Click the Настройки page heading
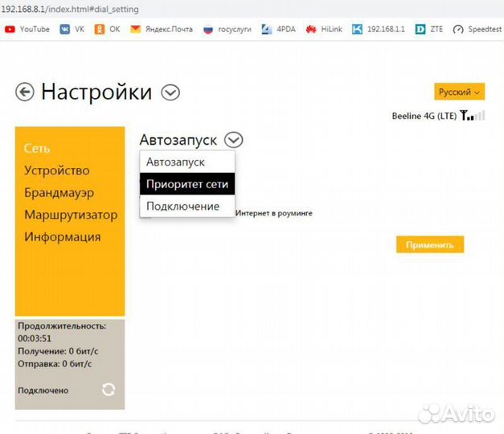504x434 pixels. pyautogui.click(x=96, y=92)
